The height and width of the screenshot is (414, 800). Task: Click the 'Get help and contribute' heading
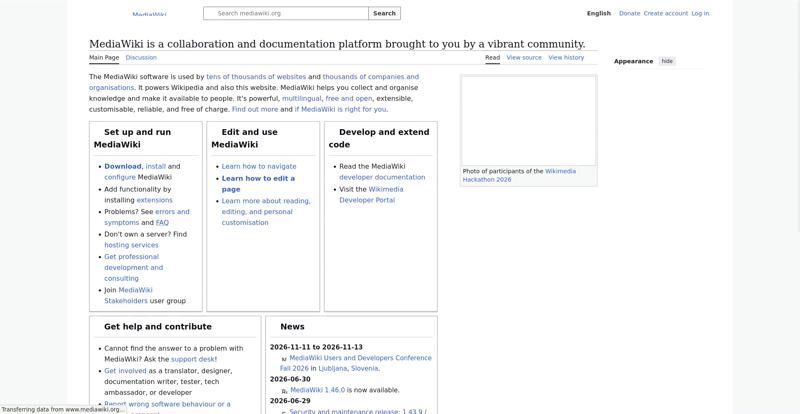point(158,327)
